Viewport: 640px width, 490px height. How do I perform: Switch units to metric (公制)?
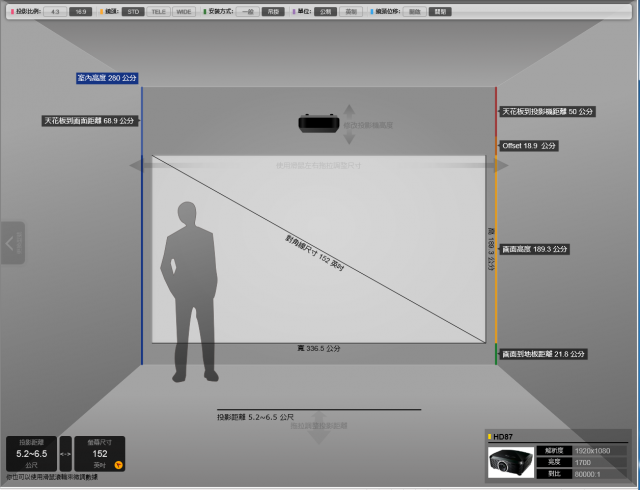(325, 11)
